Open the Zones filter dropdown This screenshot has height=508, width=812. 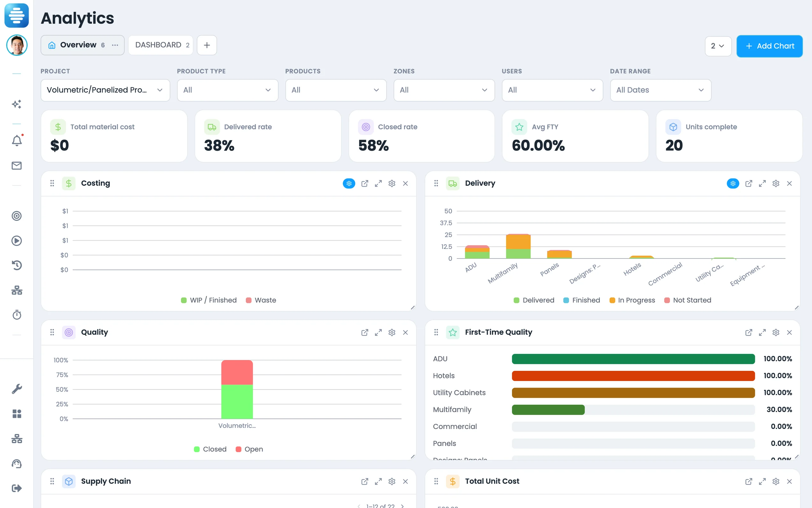pos(444,90)
